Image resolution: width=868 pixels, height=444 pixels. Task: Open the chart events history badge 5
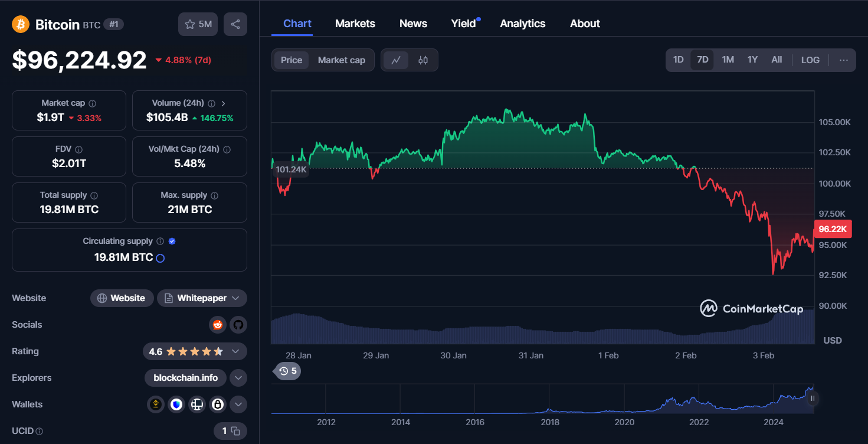point(288,371)
